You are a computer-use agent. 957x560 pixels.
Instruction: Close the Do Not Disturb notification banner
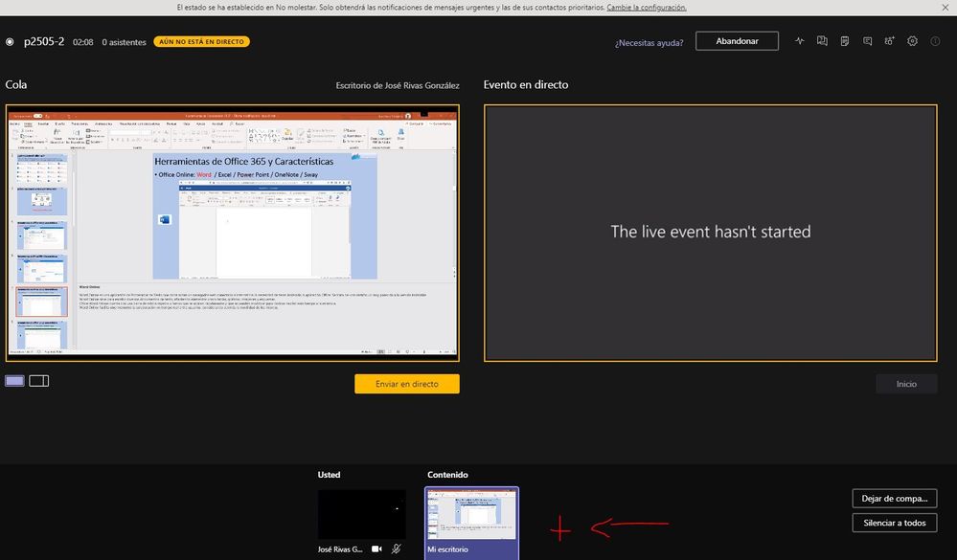coord(945,8)
